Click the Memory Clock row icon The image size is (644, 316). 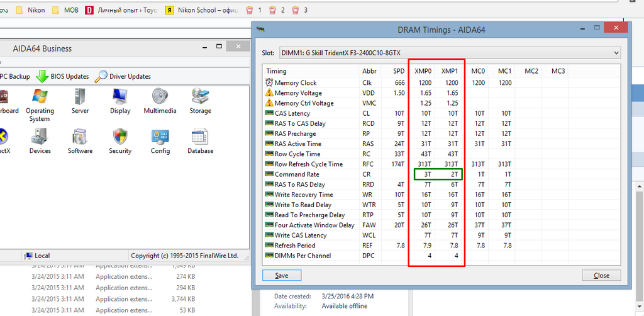(x=269, y=82)
